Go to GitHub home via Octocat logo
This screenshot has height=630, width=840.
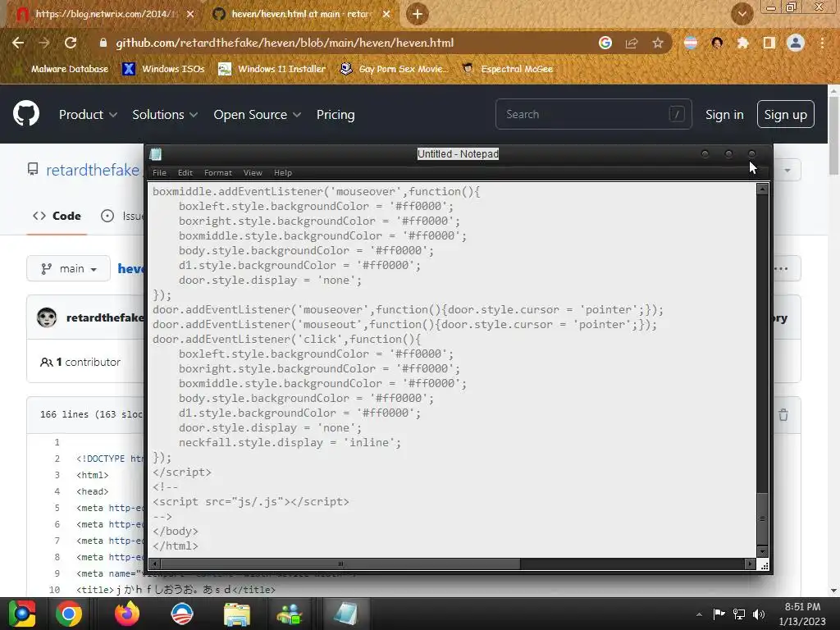point(26,113)
